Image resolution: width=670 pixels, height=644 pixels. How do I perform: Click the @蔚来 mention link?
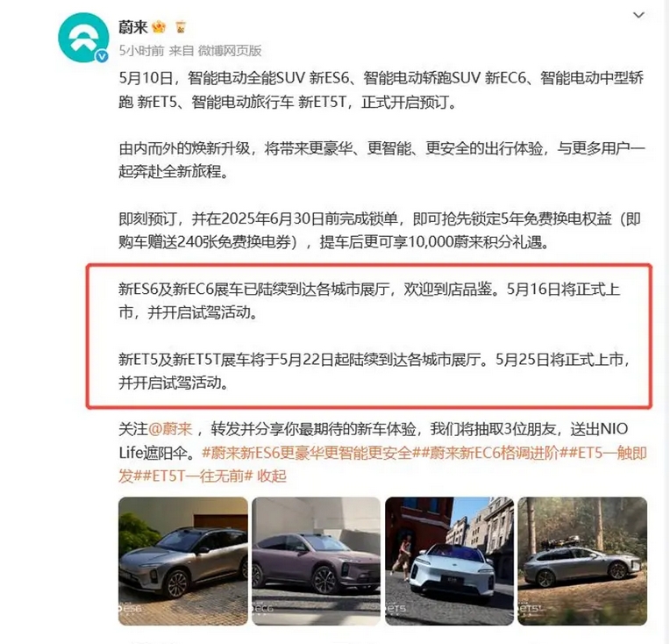170,429
